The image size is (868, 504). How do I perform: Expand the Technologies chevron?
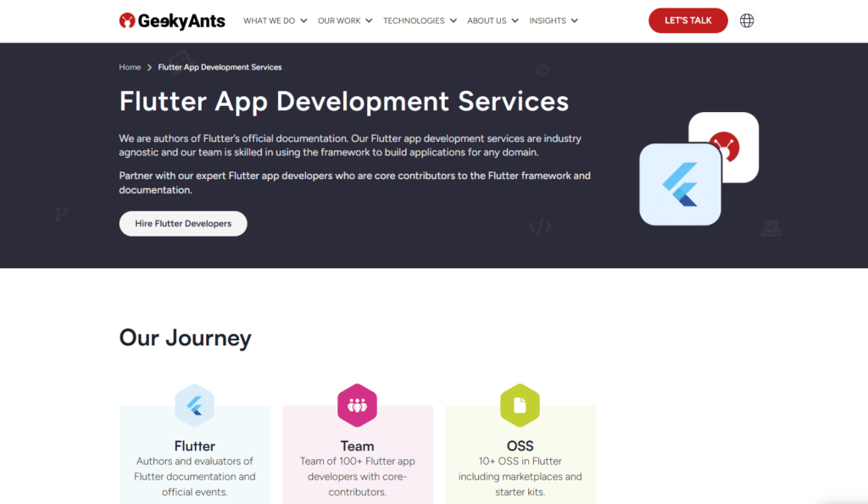coord(453,21)
